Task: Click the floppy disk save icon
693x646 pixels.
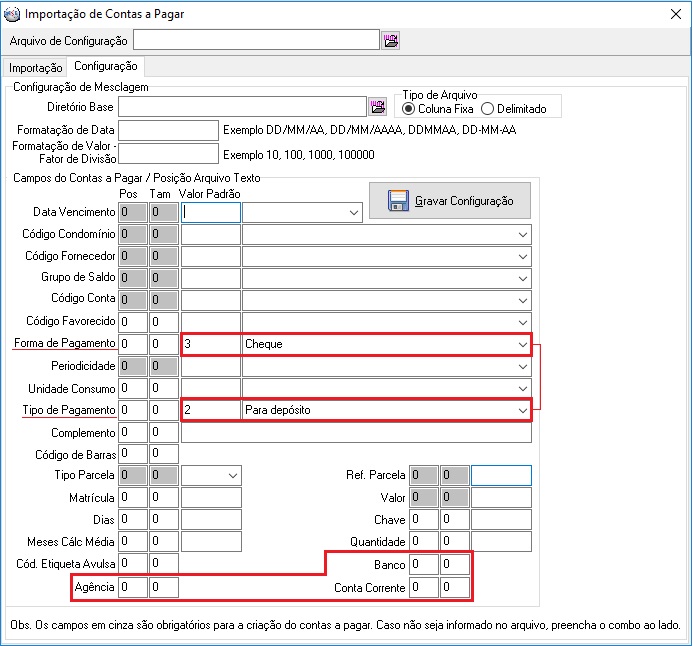Action: point(398,201)
